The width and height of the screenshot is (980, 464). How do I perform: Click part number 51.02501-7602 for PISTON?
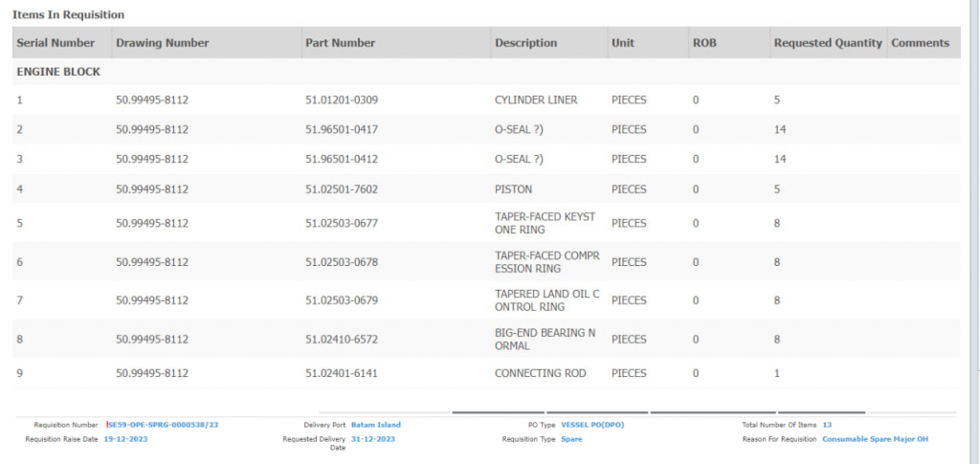341,189
